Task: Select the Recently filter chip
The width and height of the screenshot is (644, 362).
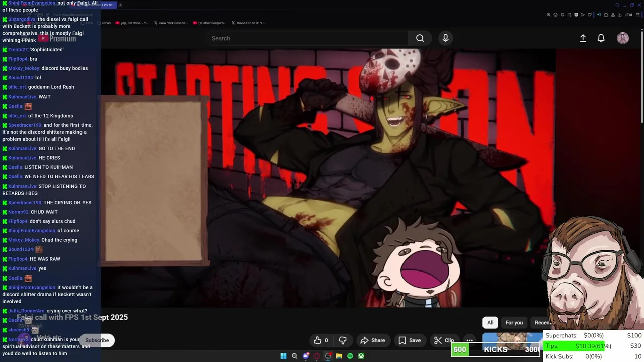Action: (x=541, y=323)
